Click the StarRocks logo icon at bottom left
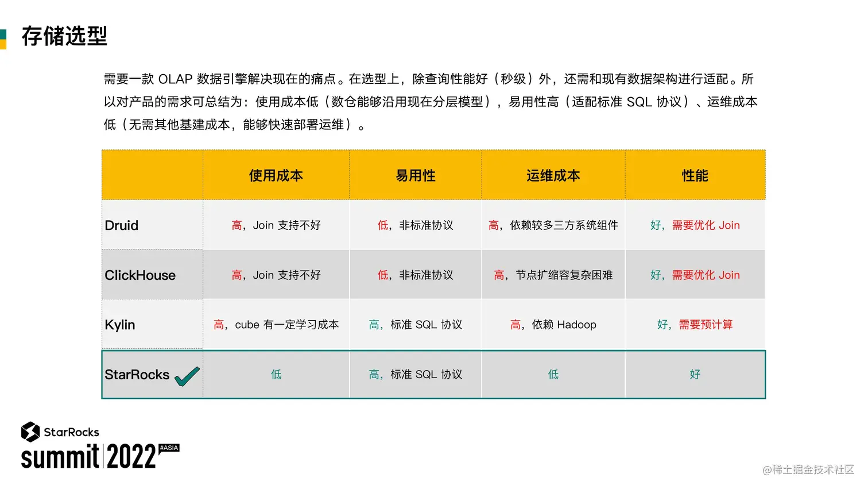 point(30,432)
